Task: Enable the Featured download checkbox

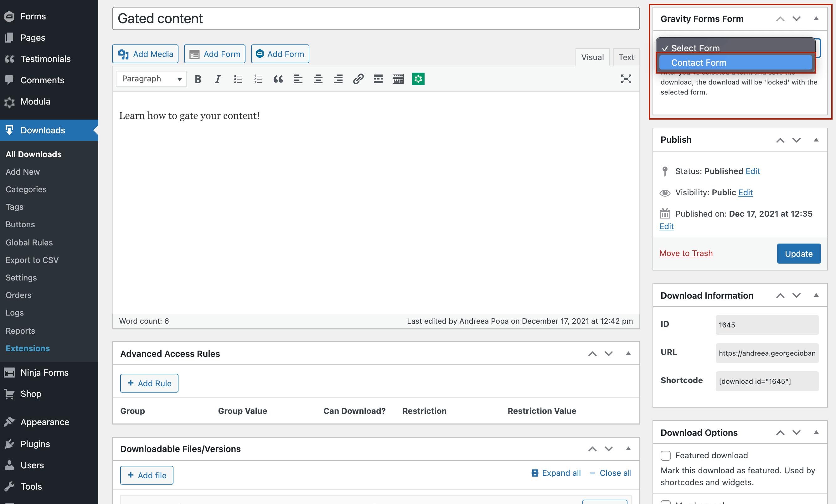Action: pos(665,455)
